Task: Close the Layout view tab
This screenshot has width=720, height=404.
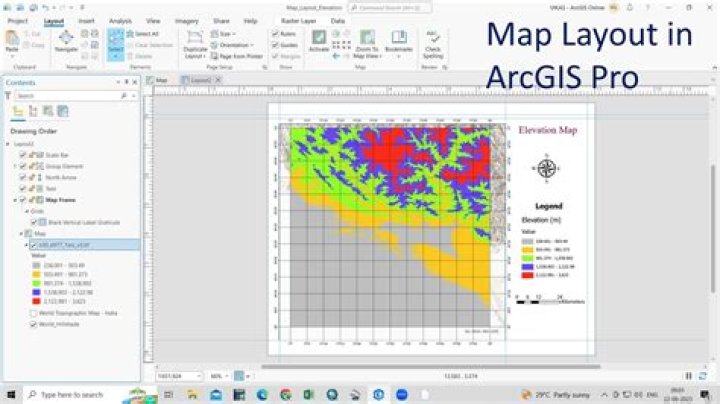Action: (x=219, y=80)
